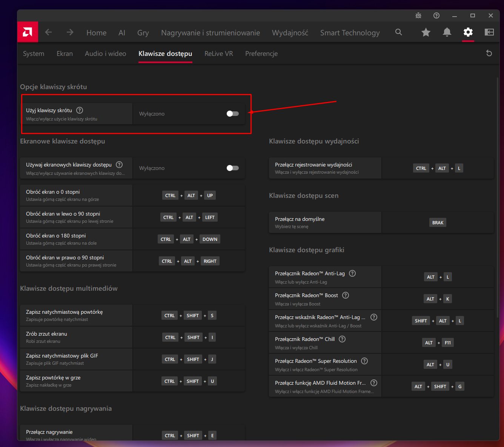The width and height of the screenshot is (504, 447).
Task: Change the BRAK hotkey for Przełącz na domyślne
Action: [438, 223]
